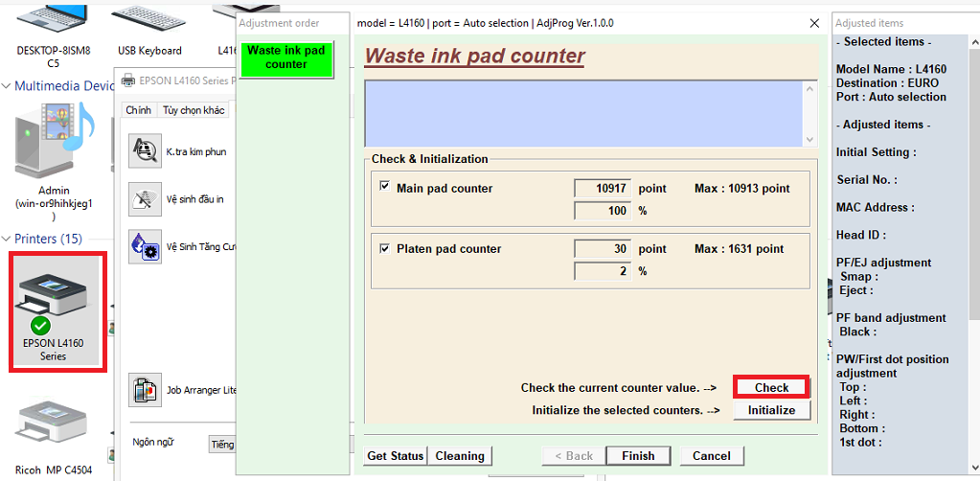
Task: Click PF band adjustment entry
Action: [x=891, y=318]
